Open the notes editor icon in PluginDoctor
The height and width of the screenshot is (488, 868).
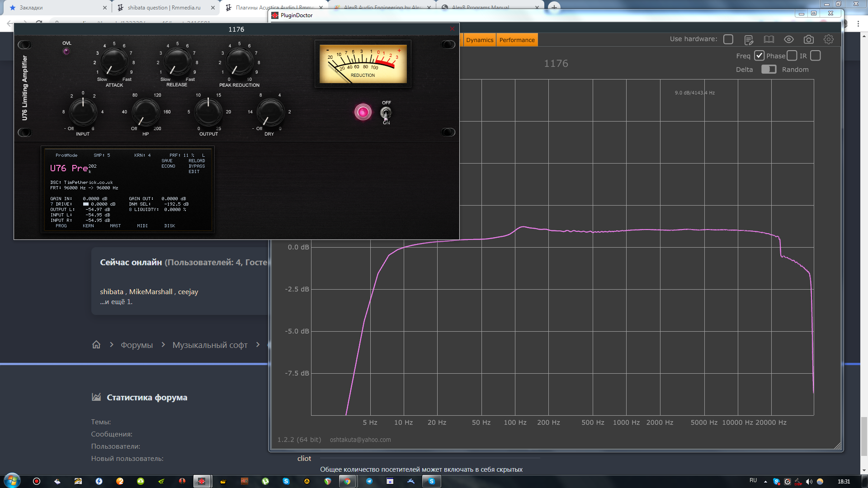coord(749,40)
